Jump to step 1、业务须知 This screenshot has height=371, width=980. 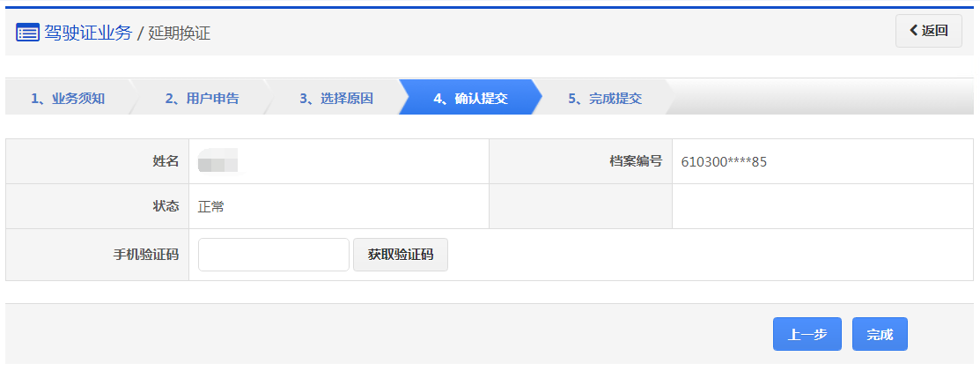coord(68,98)
